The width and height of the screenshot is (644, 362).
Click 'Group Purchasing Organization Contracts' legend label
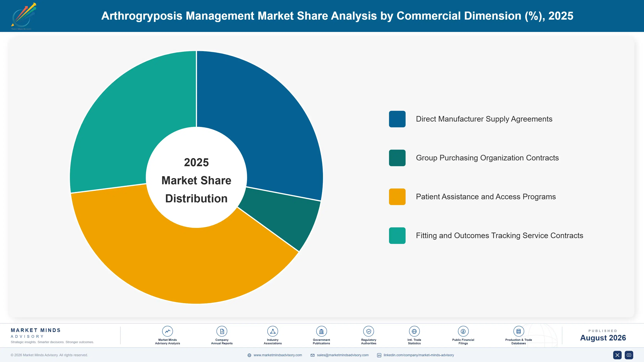pos(487,158)
